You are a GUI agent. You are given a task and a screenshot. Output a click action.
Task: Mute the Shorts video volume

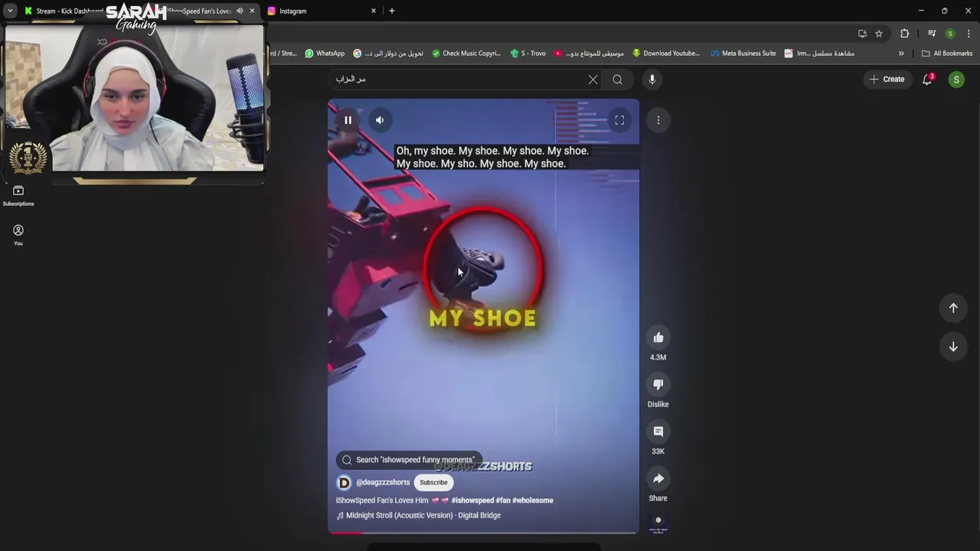[x=380, y=120]
